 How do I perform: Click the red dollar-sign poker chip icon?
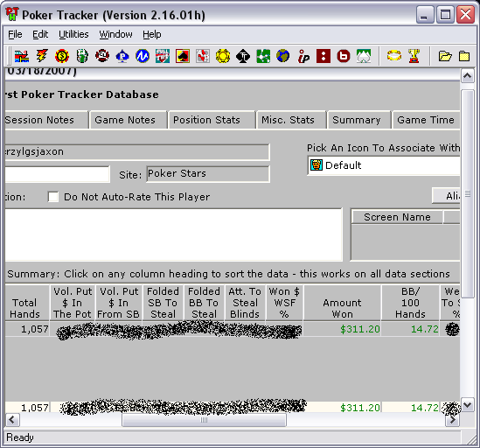(62, 56)
